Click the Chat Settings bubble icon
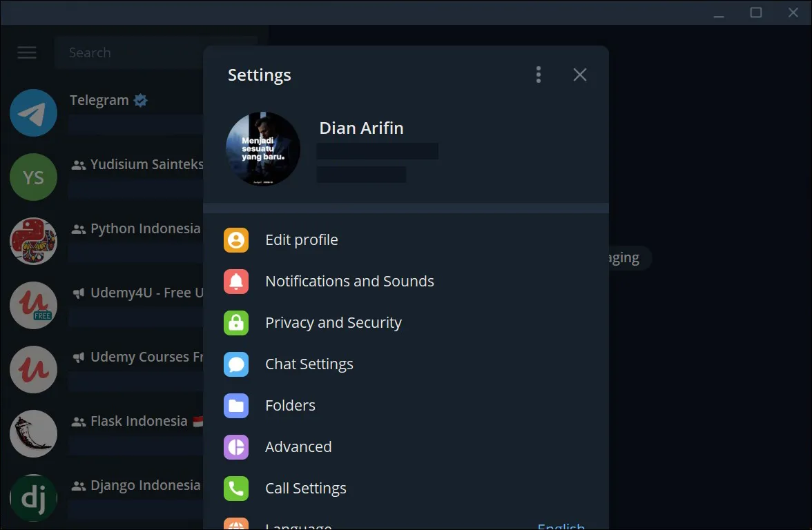This screenshot has height=530, width=812. tap(236, 364)
